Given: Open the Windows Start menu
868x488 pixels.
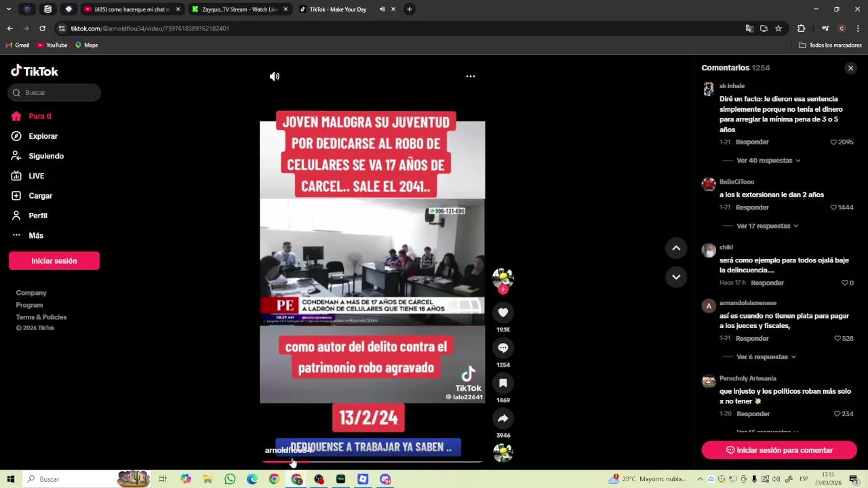Looking at the screenshot, I should point(11,479).
